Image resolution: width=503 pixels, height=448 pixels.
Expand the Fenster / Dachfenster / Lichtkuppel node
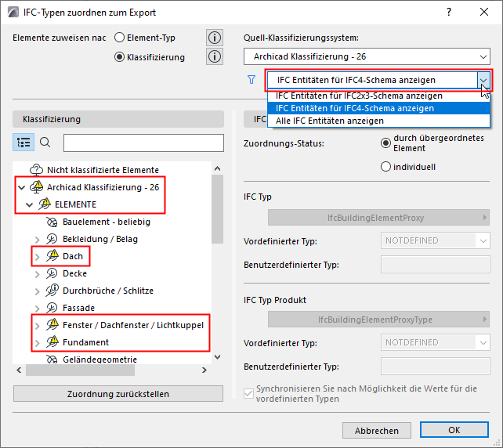pyautogui.click(x=37, y=326)
